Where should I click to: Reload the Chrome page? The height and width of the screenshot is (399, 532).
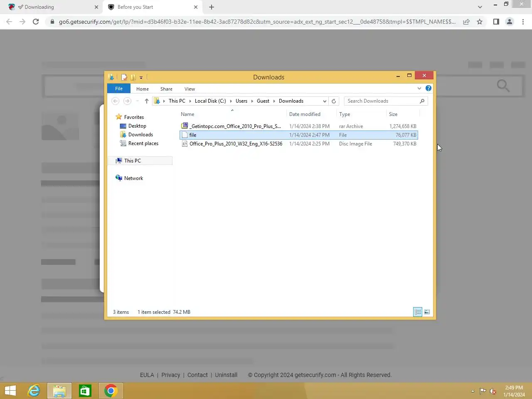point(36,22)
